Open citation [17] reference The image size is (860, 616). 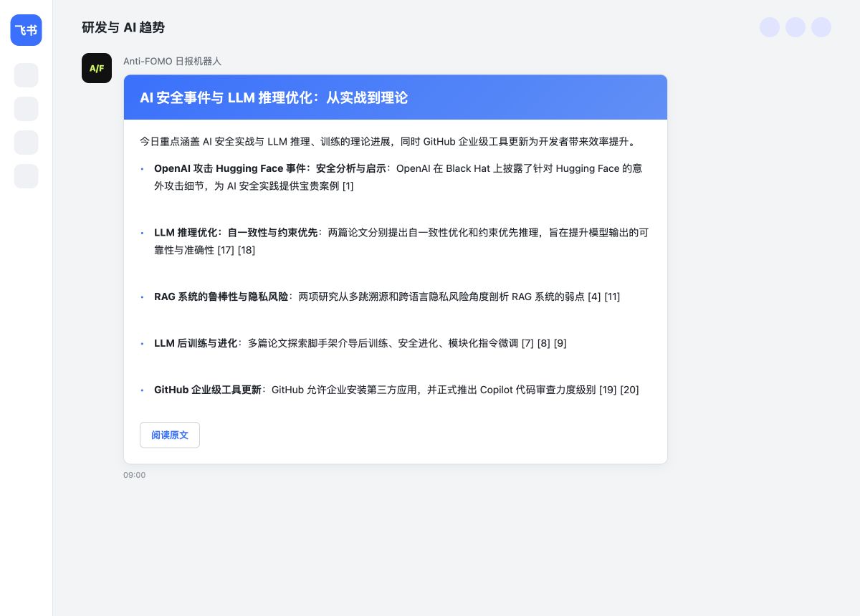pos(226,250)
